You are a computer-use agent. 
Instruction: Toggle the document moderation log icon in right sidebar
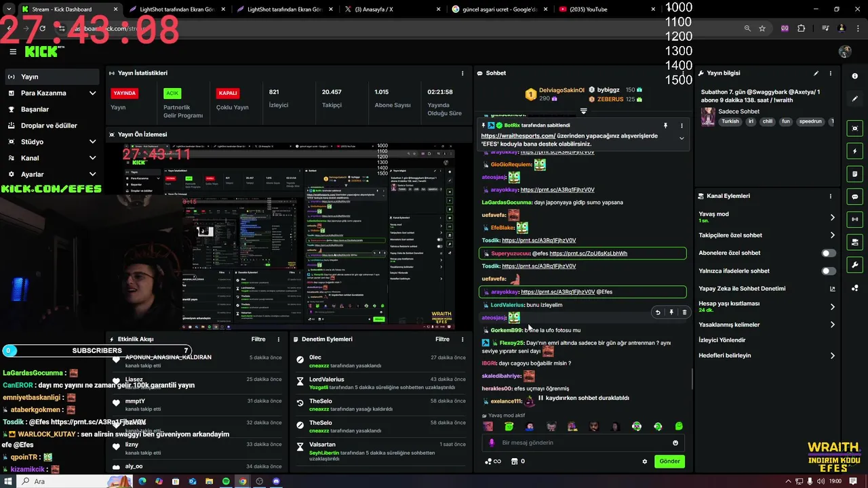click(x=854, y=174)
